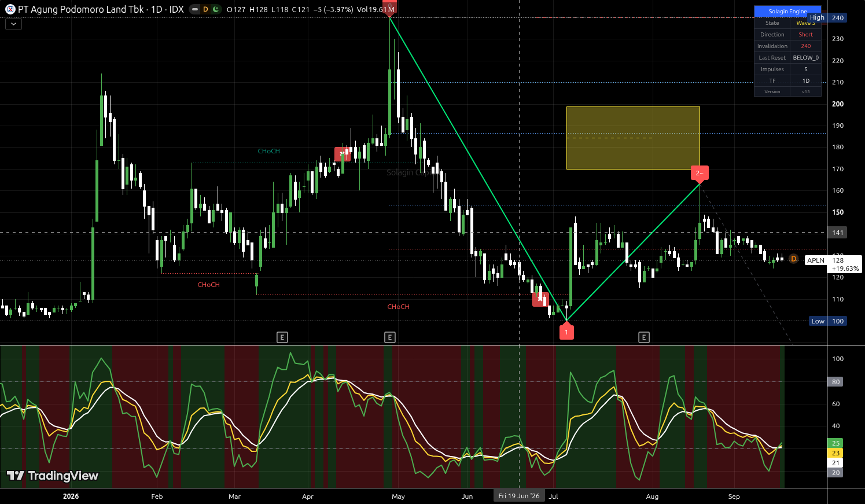Open the earnings E marker in late April
This screenshot has height=504, width=865.
[390, 337]
